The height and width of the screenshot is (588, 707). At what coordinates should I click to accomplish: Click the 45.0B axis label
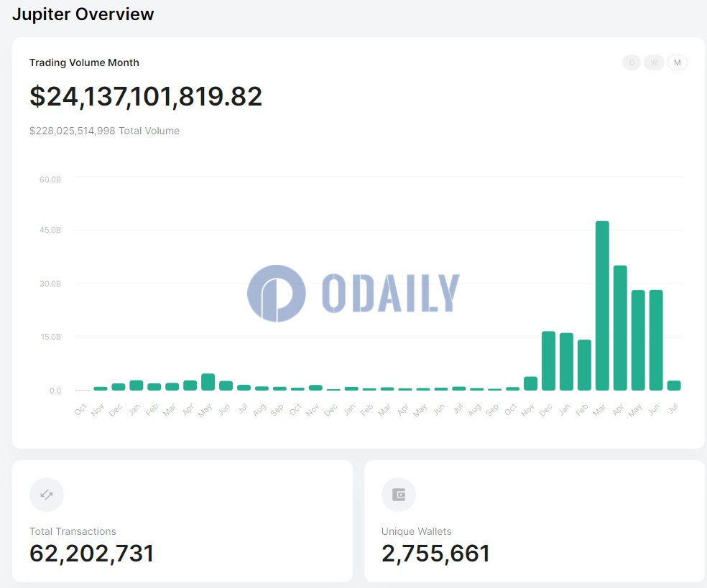tap(50, 230)
